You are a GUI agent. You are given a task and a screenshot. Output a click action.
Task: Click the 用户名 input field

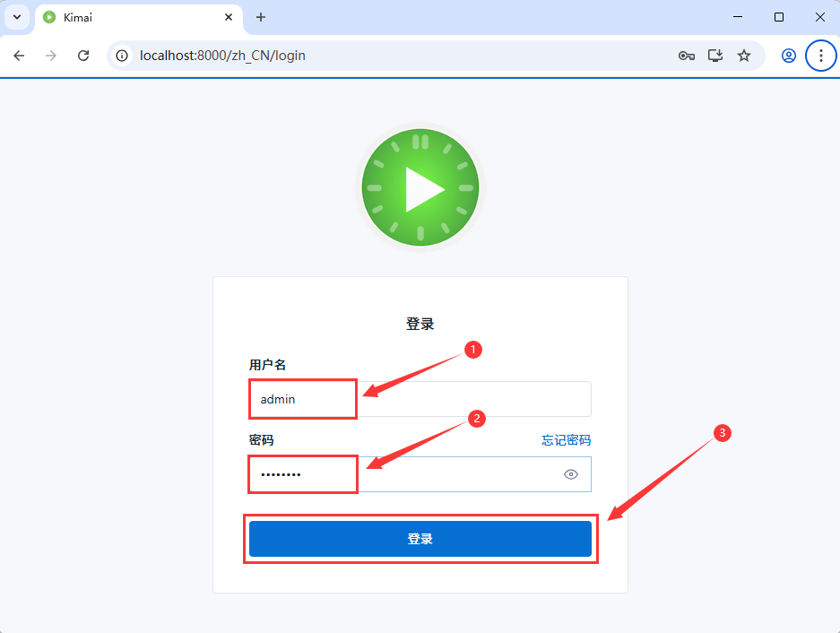(420, 399)
